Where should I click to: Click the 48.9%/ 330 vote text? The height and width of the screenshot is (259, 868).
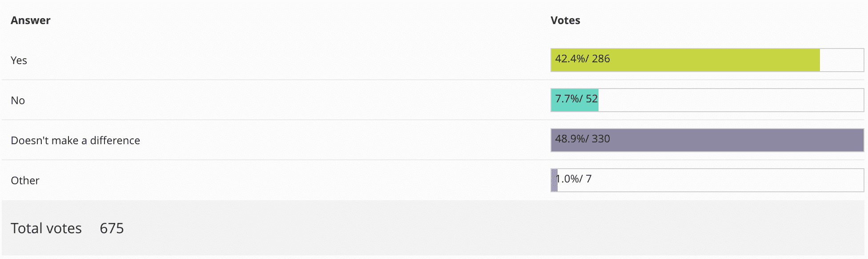pyautogui.click(x=583, y=139)
